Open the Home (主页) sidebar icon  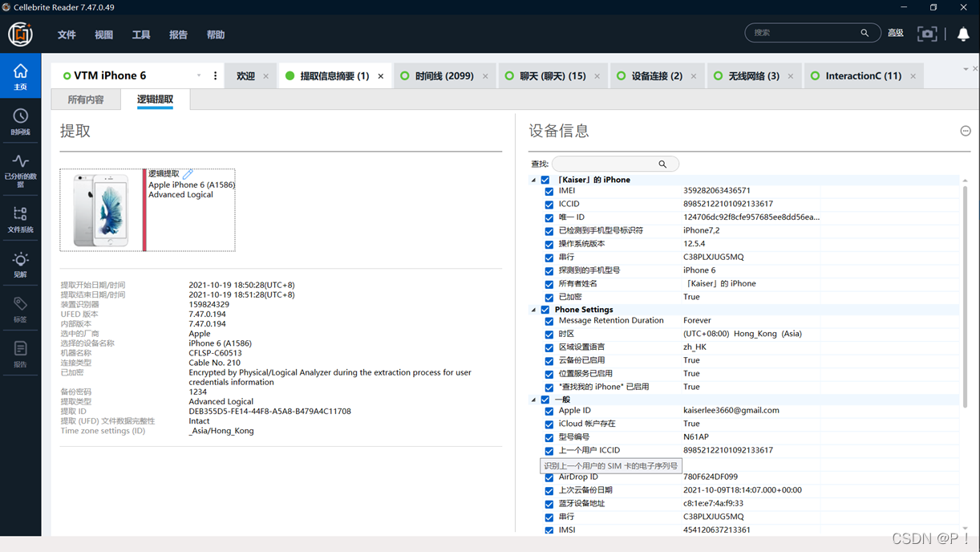pos(20,75)
